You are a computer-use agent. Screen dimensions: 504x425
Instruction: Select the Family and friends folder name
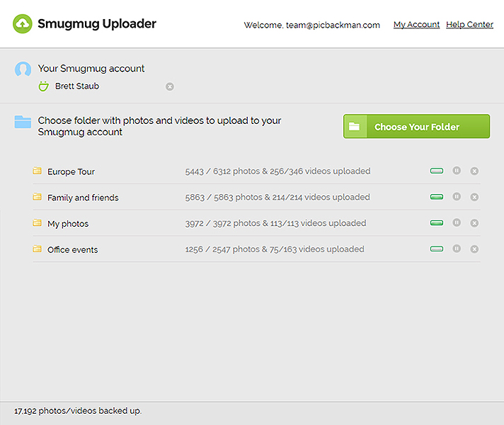(x=83, y=198)
